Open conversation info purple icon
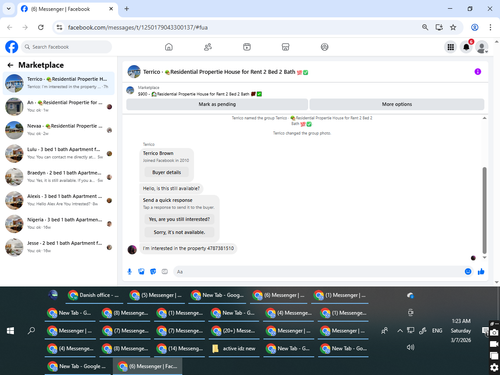 coord(478,72)
